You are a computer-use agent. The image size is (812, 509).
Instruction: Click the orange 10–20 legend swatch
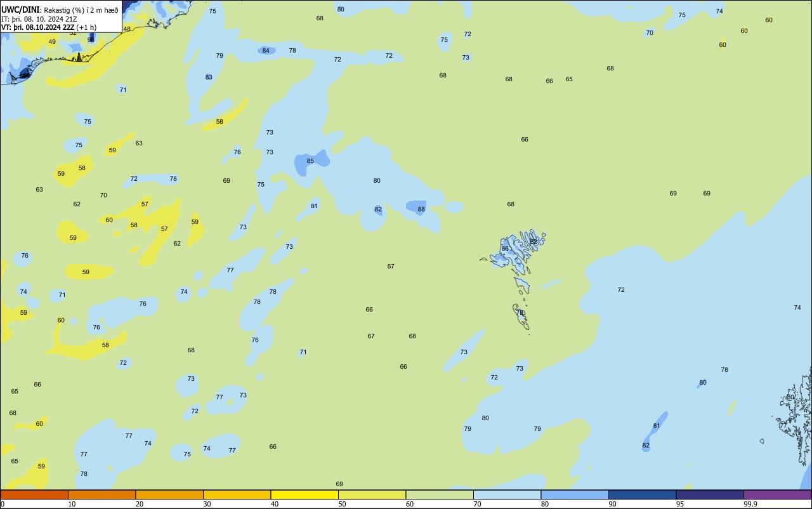click(x=101, y=494)
